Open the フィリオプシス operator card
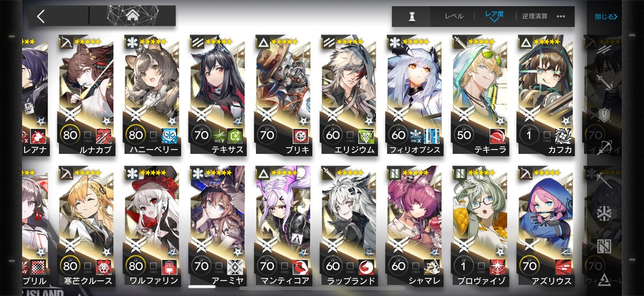Image resolution: width=644 pixels, height=296 pixels. [415, 95]
